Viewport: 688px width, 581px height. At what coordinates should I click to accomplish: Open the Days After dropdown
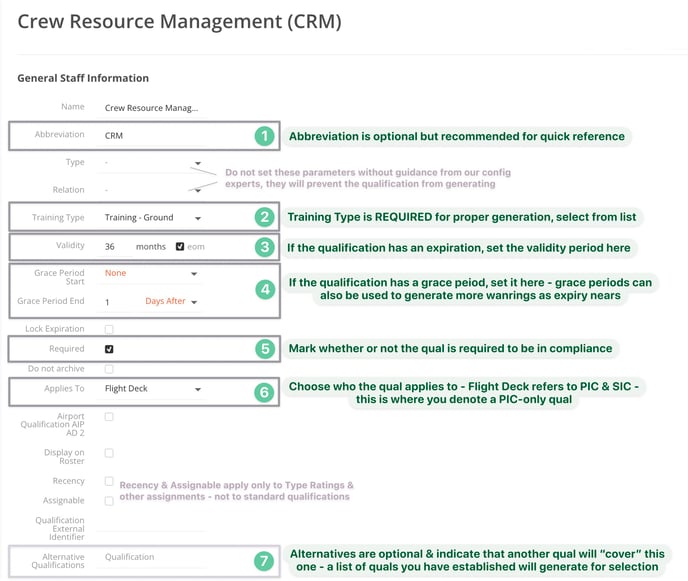(x=171, y=301)
